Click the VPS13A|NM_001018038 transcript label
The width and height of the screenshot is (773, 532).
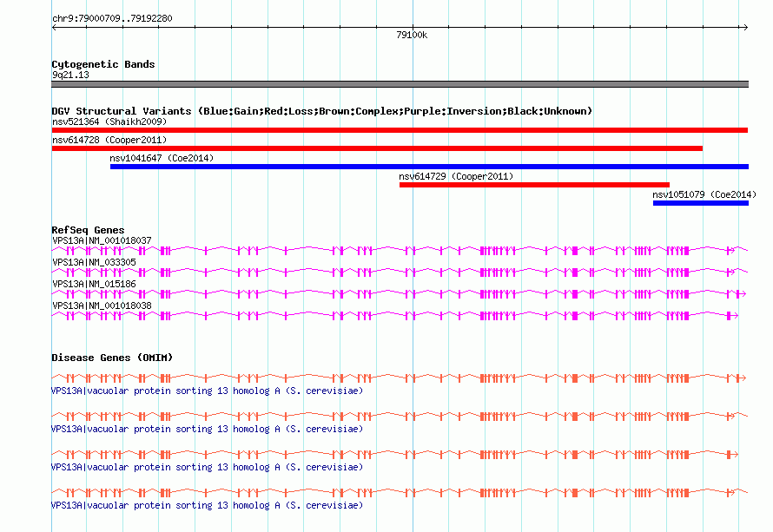click(102, 305)
